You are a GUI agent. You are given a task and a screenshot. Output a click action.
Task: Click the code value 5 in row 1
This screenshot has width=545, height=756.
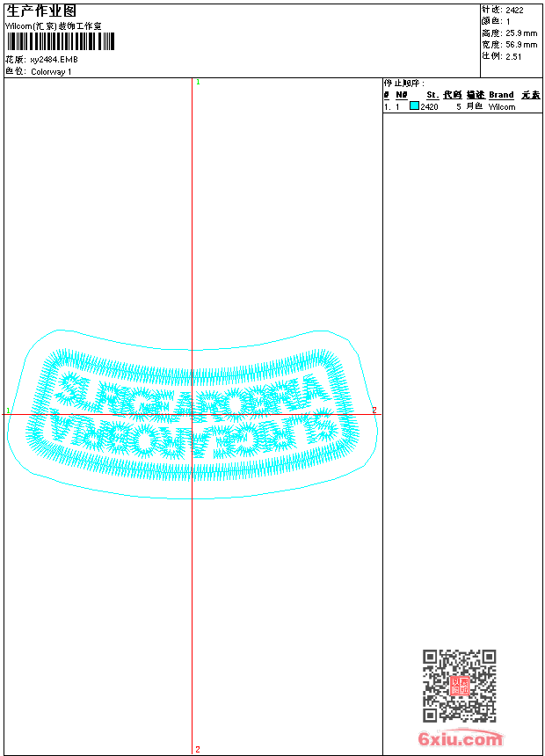(459, 107)
